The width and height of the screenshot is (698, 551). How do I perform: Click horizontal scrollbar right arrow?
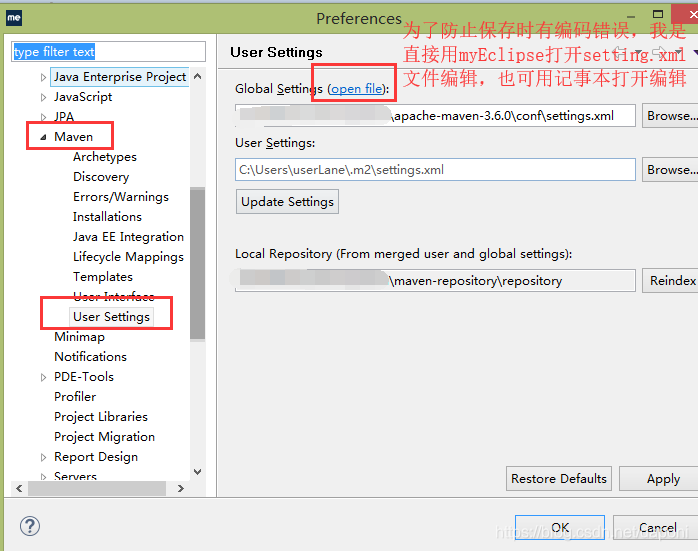180,488
